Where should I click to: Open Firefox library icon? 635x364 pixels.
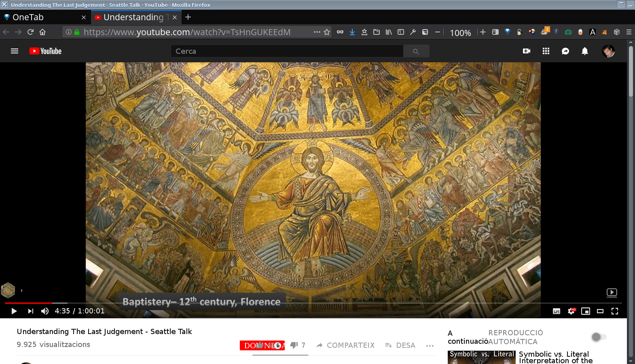tap(389, 32)
